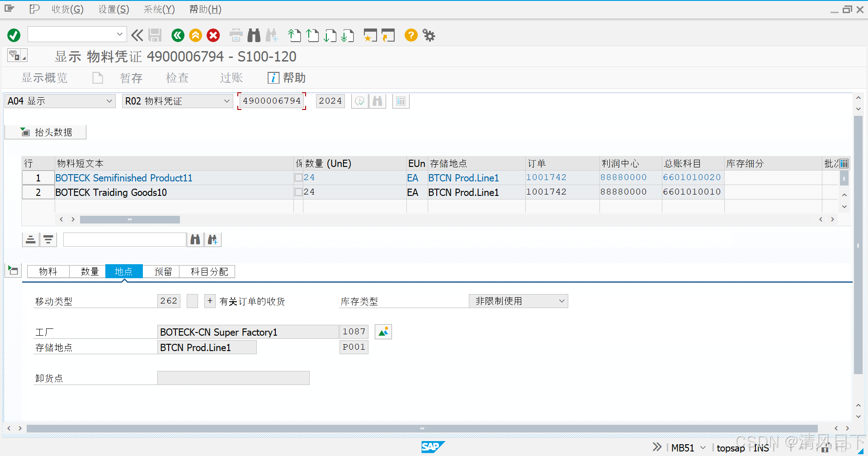Click the plant details mountain icon

[x=383, y=332]
